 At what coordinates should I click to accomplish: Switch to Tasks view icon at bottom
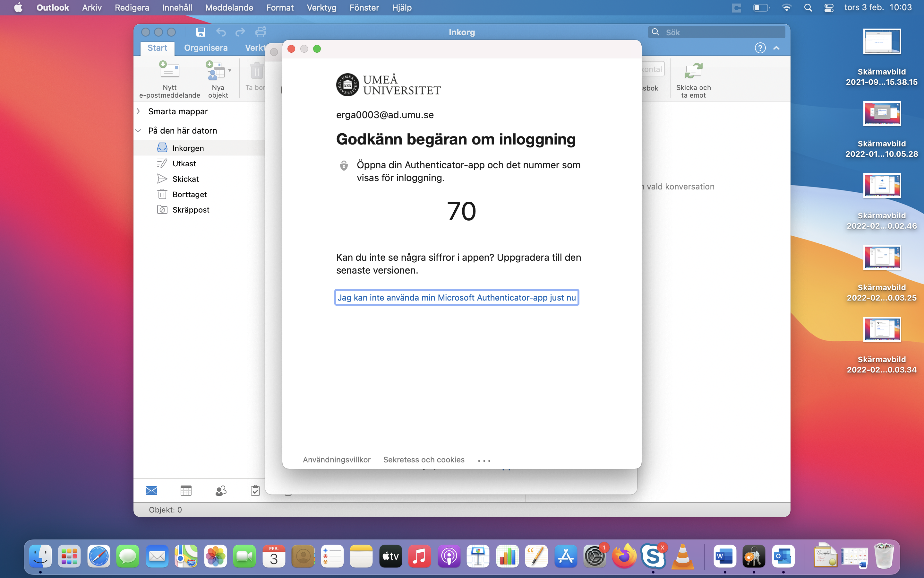point(255,490)
